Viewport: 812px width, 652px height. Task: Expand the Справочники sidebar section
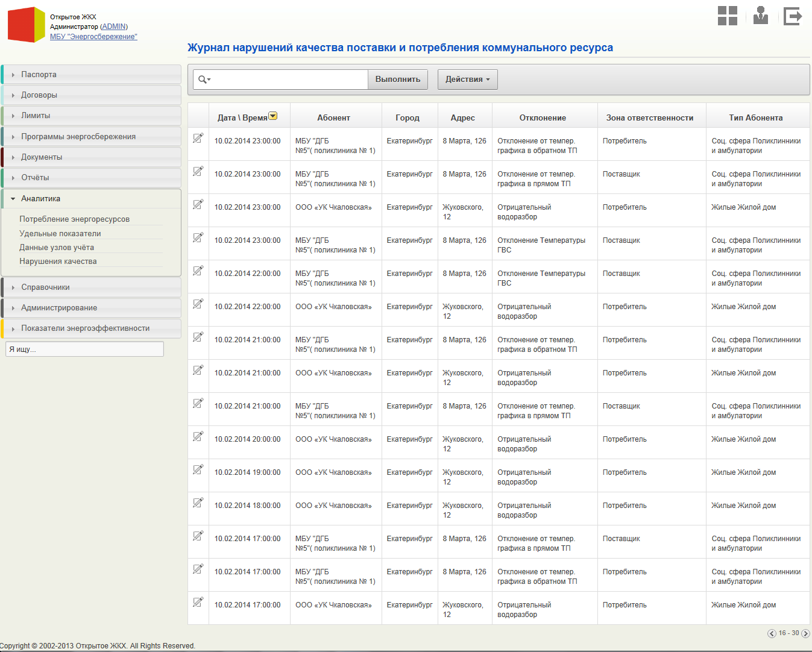45,287
